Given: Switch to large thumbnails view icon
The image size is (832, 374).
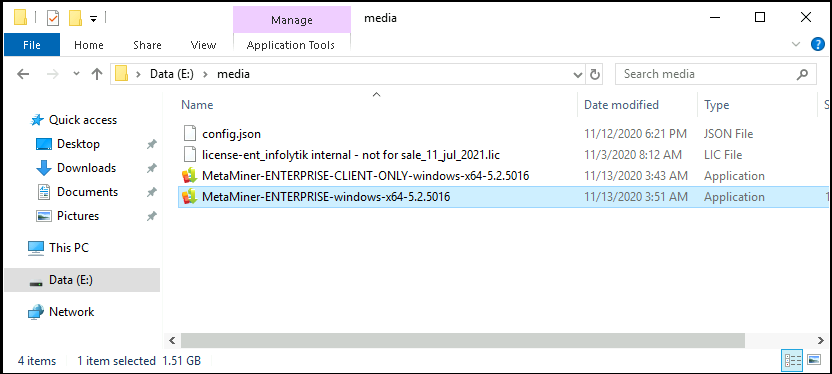Looking at the screenshot, I should (814, 361).
